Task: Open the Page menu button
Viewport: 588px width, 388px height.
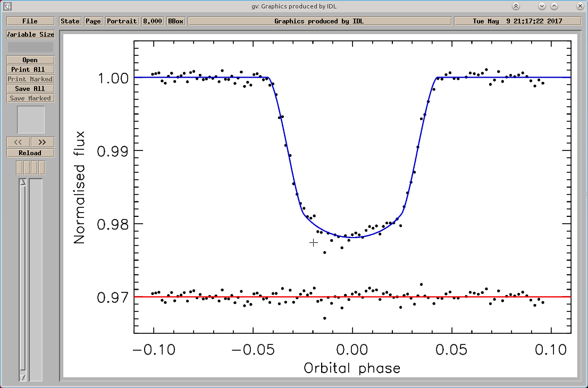Action: click(x=93, y=21)
